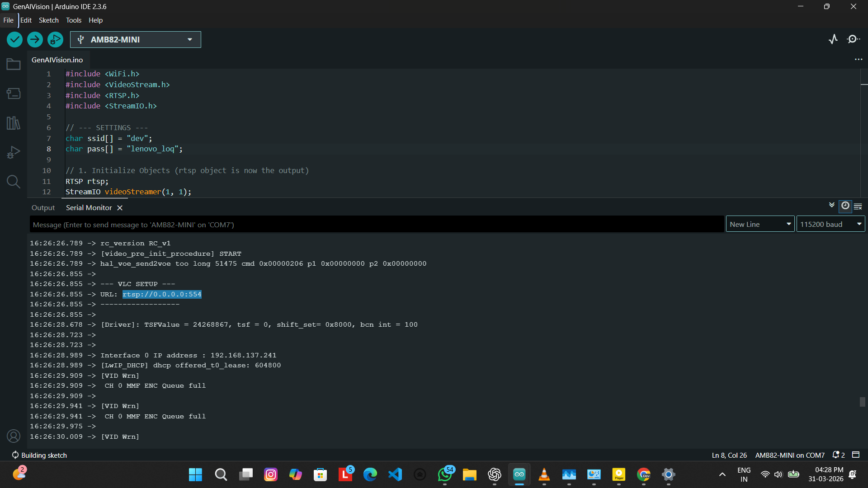Open the Wi-Fi network tray icon
The image size is (868, 488).
[x=765, y=474]
